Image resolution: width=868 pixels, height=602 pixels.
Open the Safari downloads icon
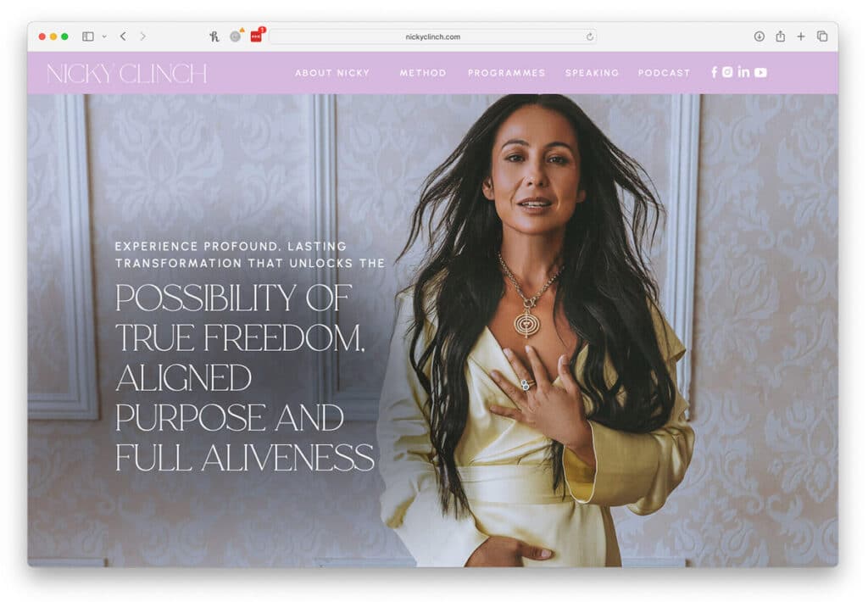[x=759, y=36]
